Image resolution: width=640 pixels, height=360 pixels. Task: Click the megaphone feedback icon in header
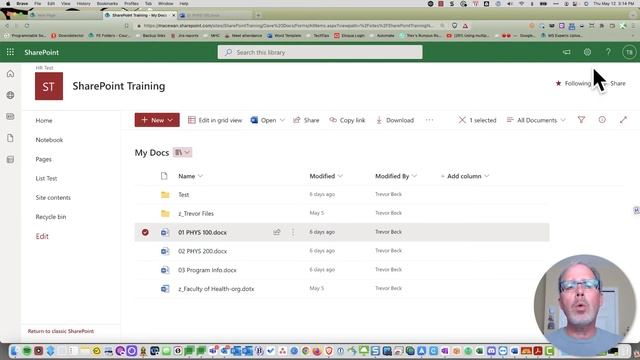pyautogui.click(x=567, y=52)
